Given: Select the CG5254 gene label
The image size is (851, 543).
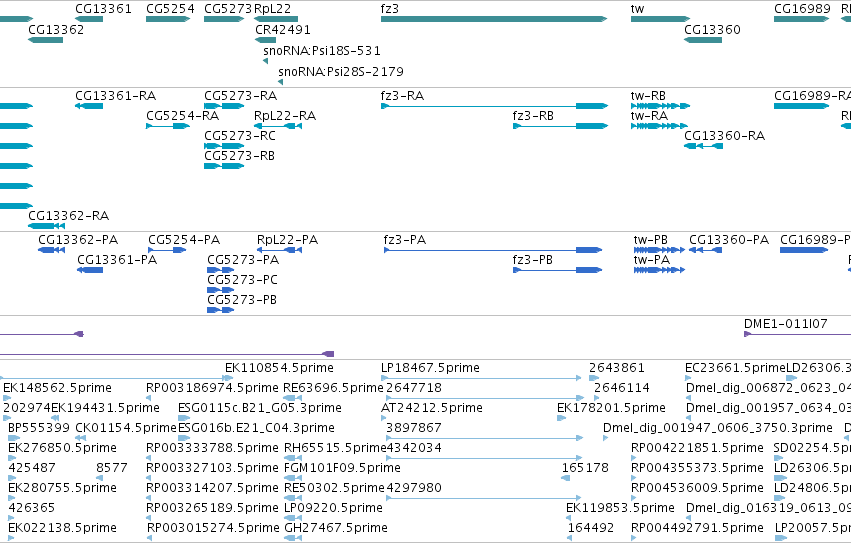Looking at the screenshot, I should (x=170, y=9).
